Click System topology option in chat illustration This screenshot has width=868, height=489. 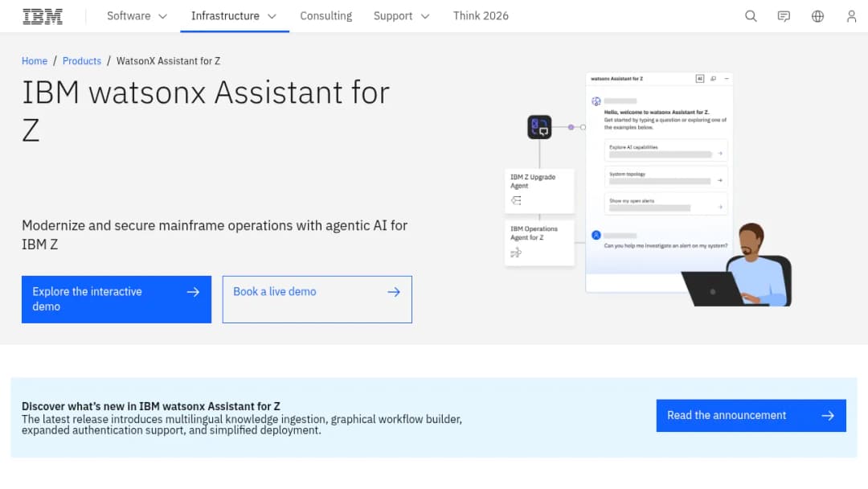(x=665, y=177)
